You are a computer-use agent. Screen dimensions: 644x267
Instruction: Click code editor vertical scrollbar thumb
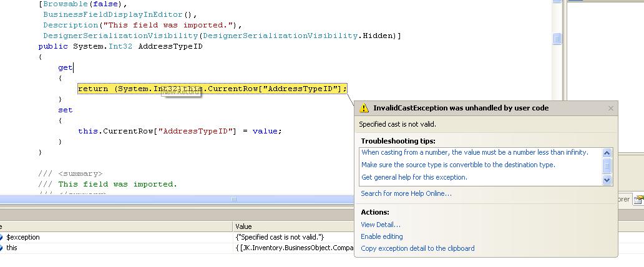(557, 39)
